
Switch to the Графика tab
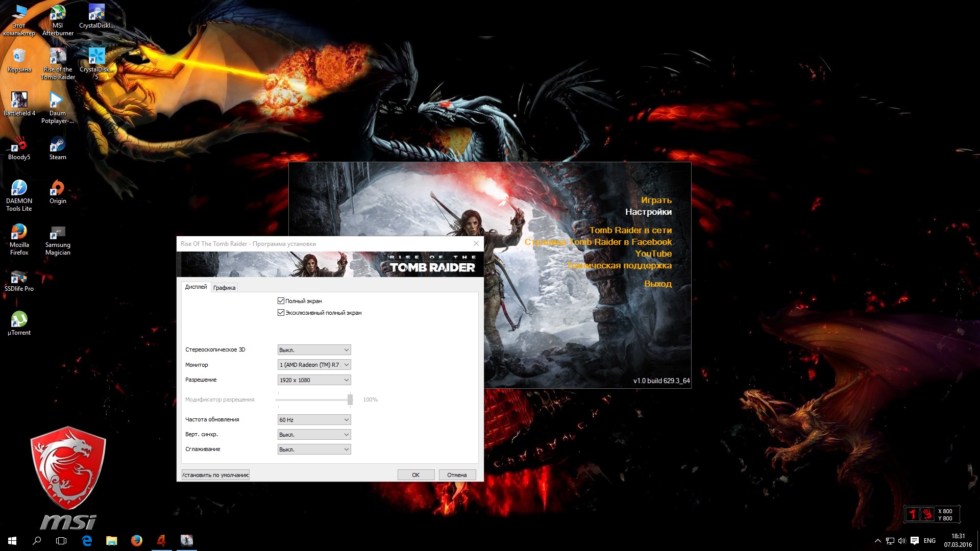(224, 288)
